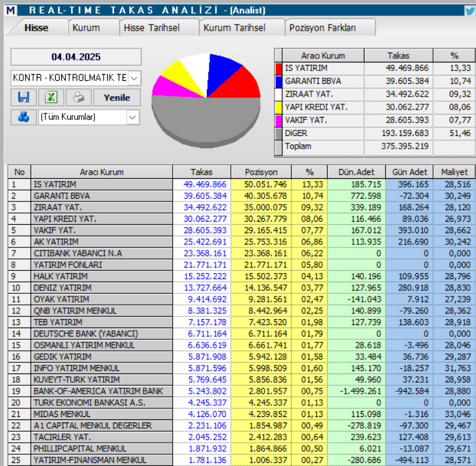Sort by the Pozisyon column header
The image size is (476, 466).
click(261, 172)
